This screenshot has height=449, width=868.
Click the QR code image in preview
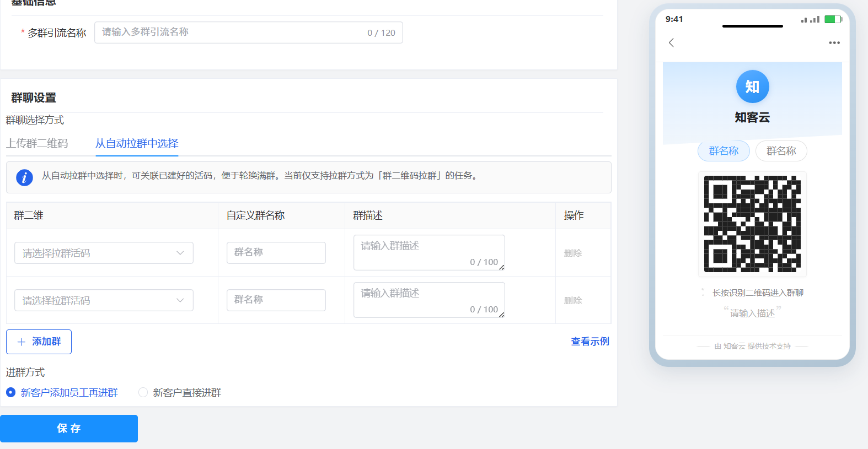coord(752,224)
